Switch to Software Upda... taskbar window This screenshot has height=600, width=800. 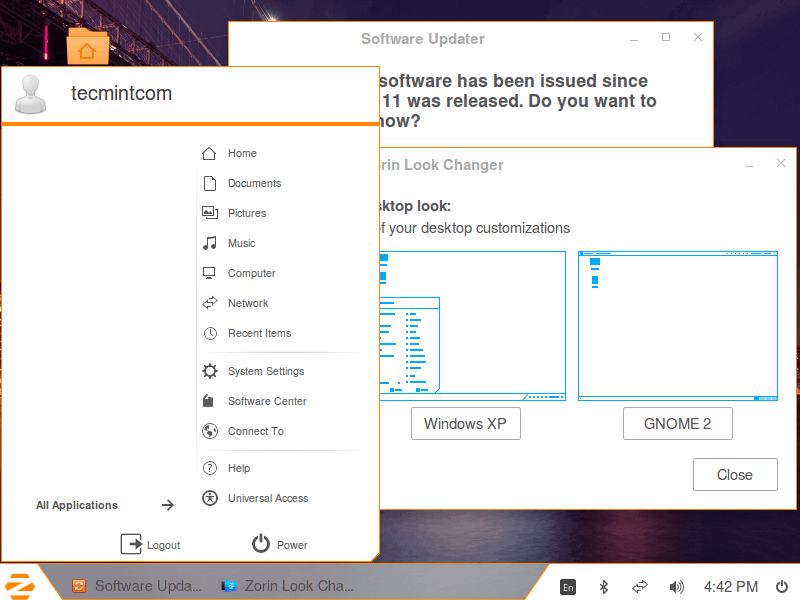pyautogui.click(x=137, y=586)
